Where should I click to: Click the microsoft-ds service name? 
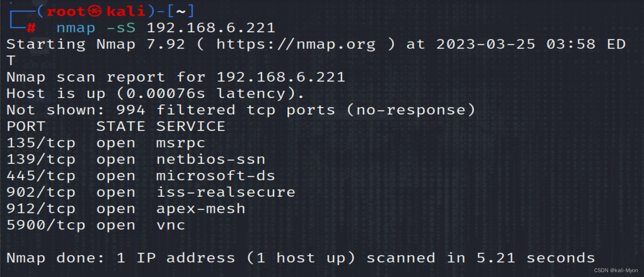[x=215, y=176]
